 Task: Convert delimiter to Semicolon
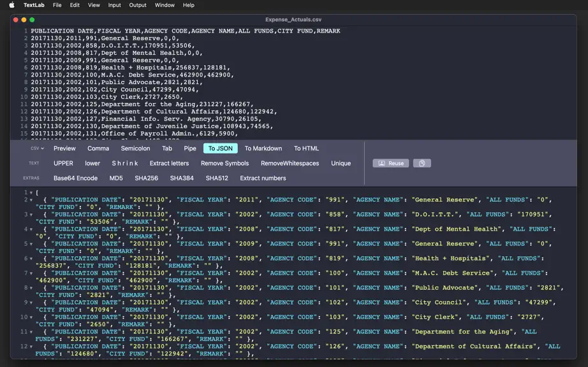135,148
